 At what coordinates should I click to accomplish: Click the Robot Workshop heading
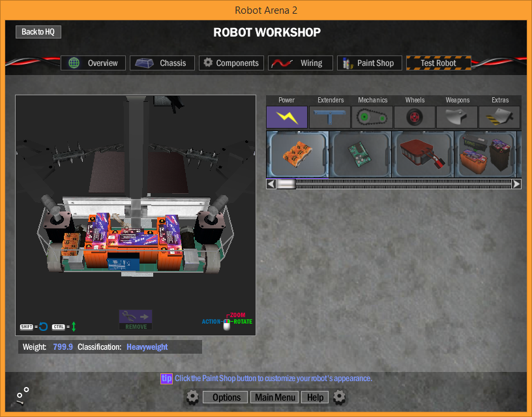coord(267,32)
